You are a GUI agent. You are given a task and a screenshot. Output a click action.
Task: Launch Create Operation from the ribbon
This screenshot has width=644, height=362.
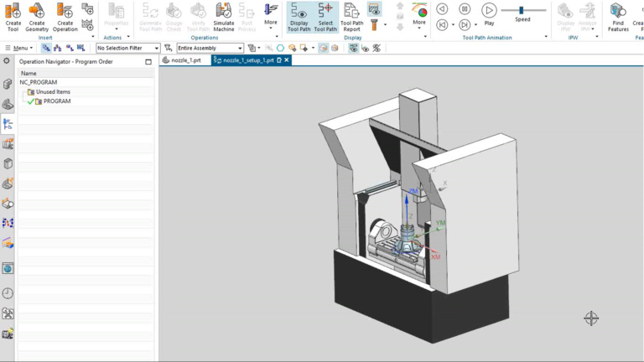point(65,17)
